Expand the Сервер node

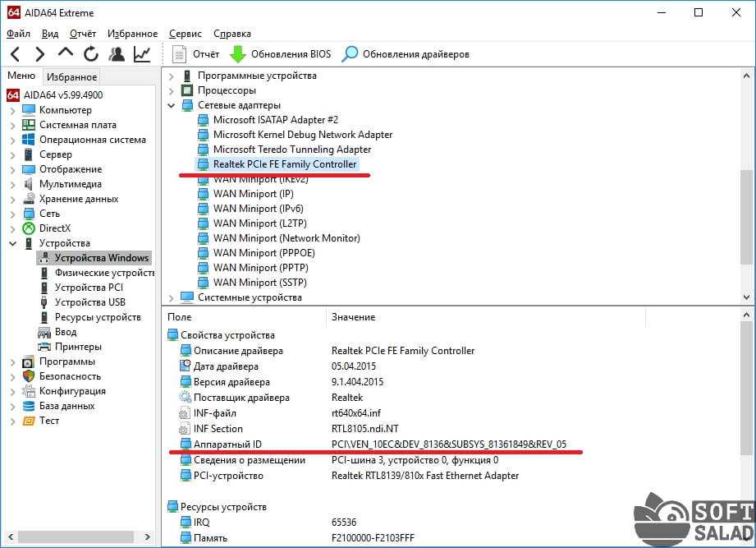(13, 154)
